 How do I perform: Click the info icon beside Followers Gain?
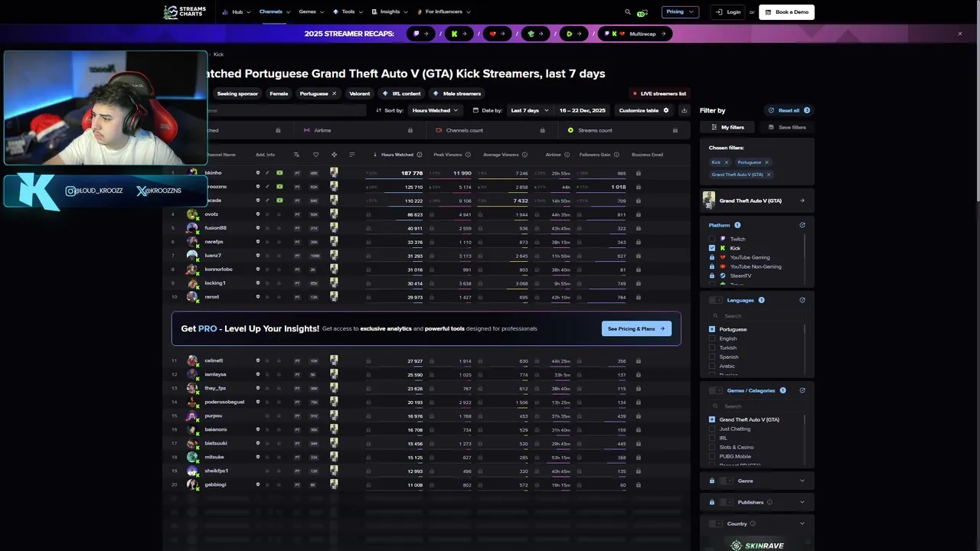click(x=616, y=155)
